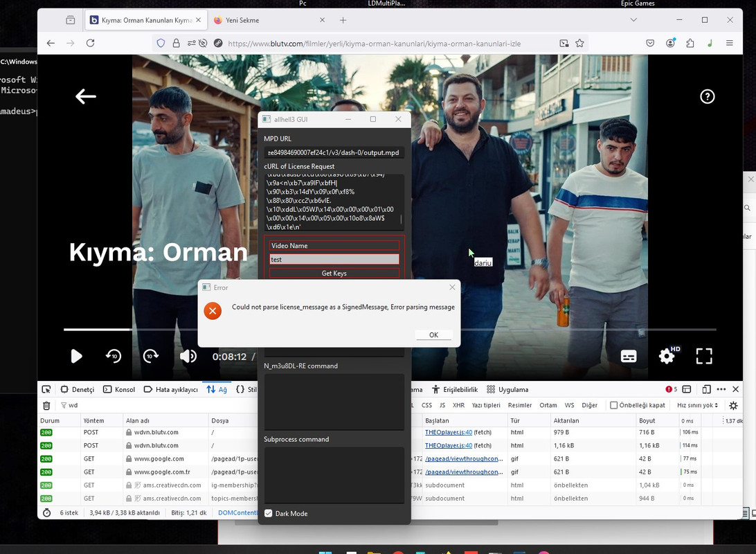
Task: Filter network requests by Diğer
Action: point(589,406)
